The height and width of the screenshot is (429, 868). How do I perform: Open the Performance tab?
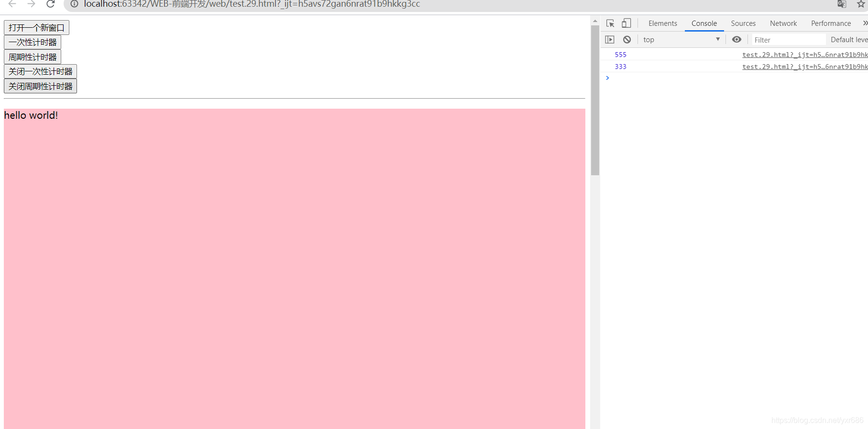click(831, 23)
